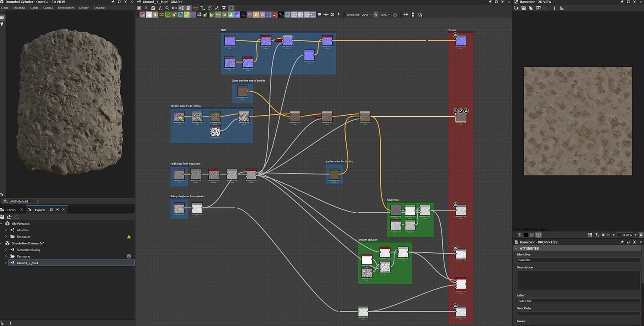Click the wrench tools icon in graph toolbar

coord(217,8)
